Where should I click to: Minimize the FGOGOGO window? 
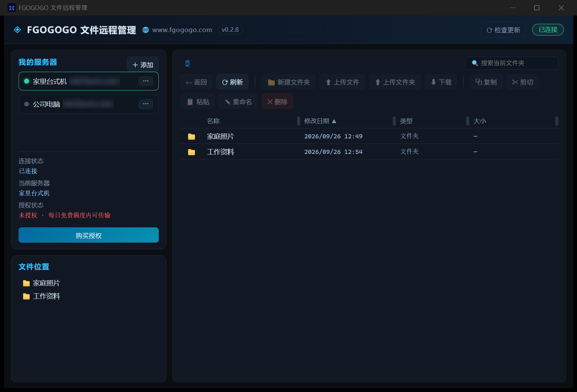[x=513, y=8]
